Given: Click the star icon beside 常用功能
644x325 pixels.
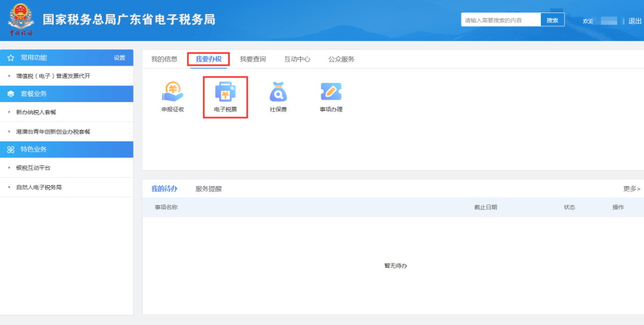Looking at the screenshot, I should click(11, 58).
